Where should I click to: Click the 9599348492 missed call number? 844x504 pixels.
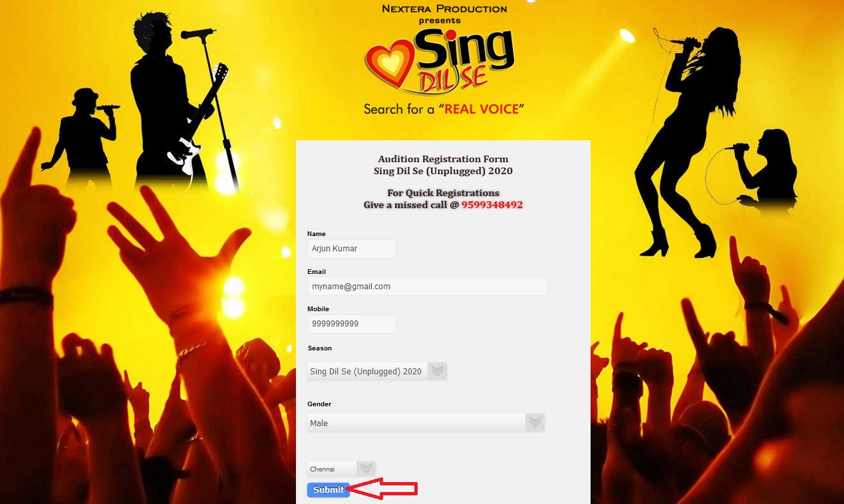point(492,205)
